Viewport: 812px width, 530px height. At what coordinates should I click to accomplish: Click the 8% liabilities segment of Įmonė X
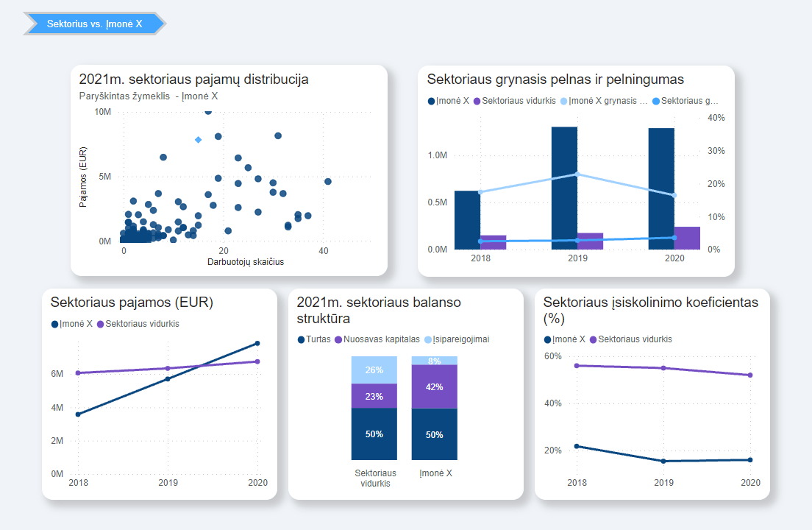434,361
